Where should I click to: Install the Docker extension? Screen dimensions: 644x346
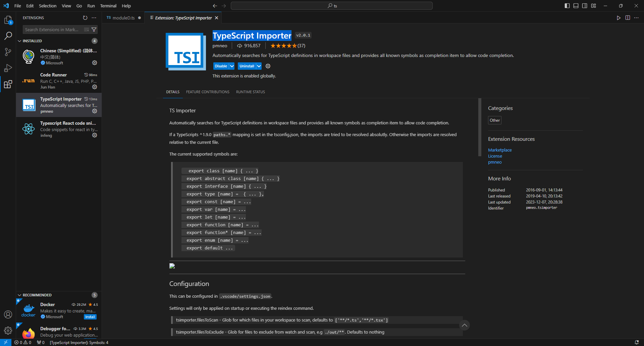tap(90, 317)
